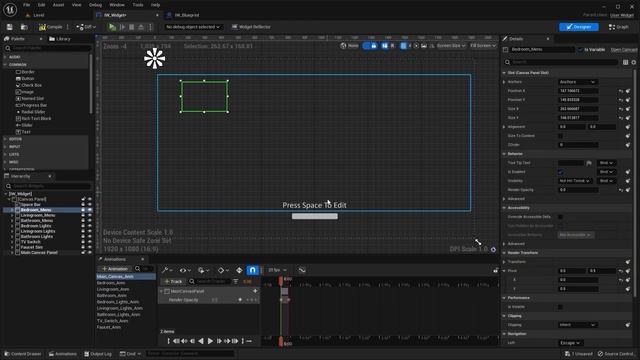The width and height of the screenshot is (640, 360).
Task: Add a new Animation with the + button
Action: click(115, 269)
